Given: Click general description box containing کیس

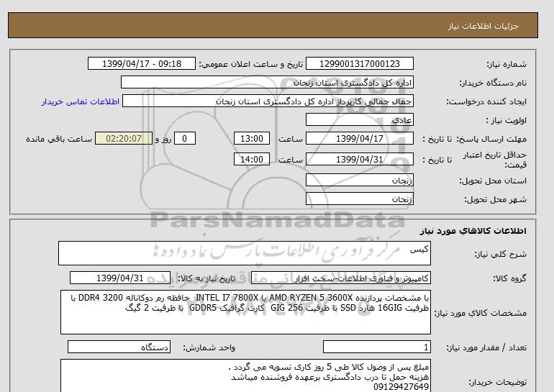Looking at the screenshot, I should point(245,253).
